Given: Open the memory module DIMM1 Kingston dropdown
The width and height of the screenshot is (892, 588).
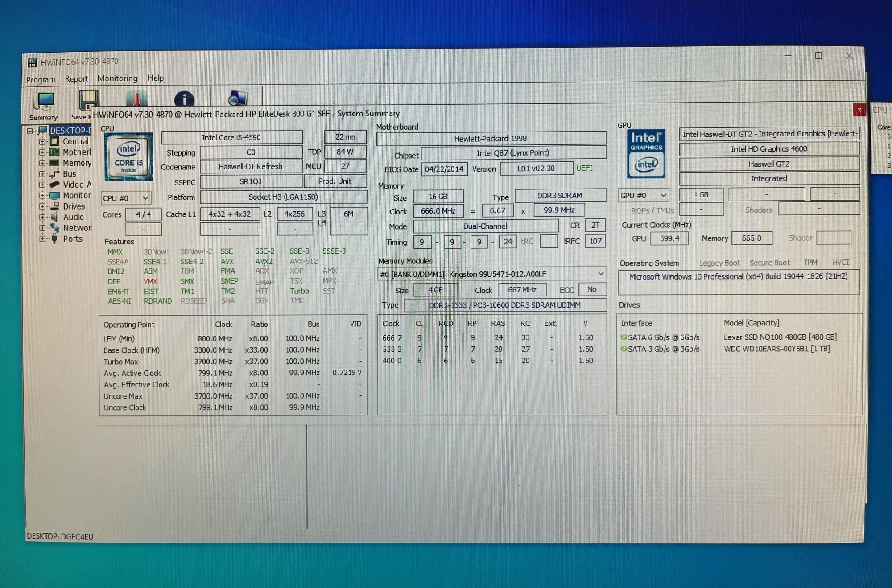Looking at the screenshot, I should (491, 274).
